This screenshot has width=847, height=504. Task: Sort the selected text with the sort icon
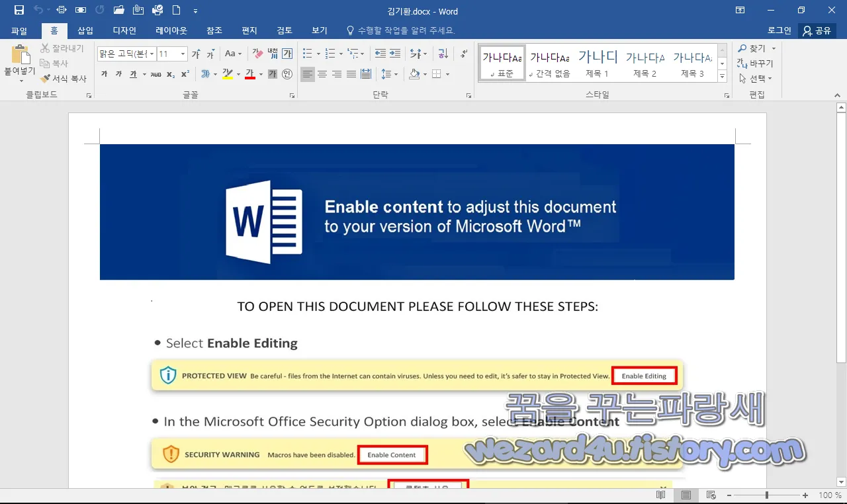click(443, 54)
